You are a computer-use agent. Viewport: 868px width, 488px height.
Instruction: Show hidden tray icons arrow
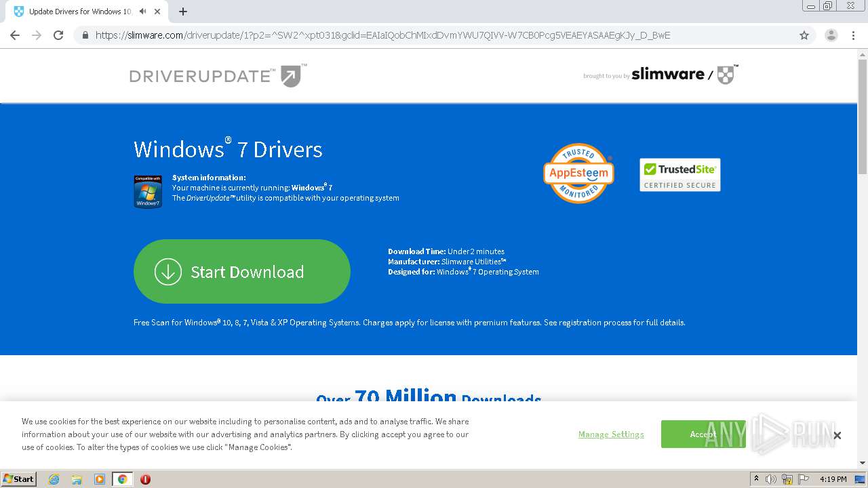(x=756, y=479)
